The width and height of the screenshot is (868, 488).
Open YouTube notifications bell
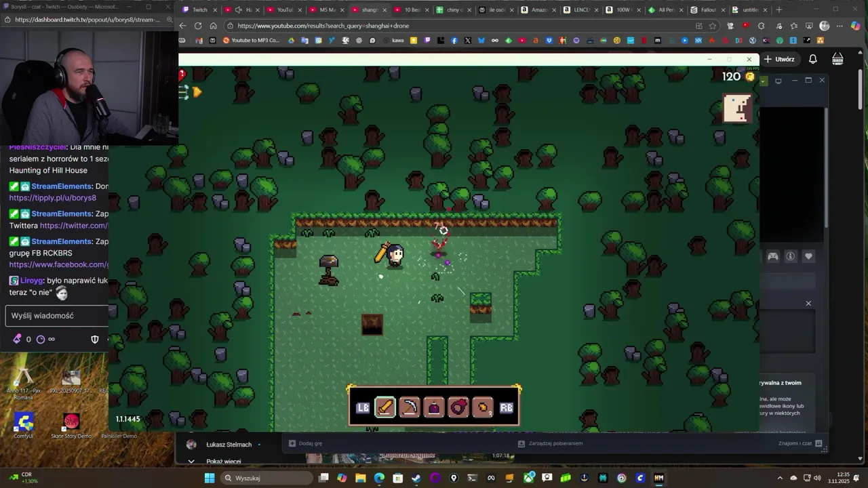coord(812,59)
